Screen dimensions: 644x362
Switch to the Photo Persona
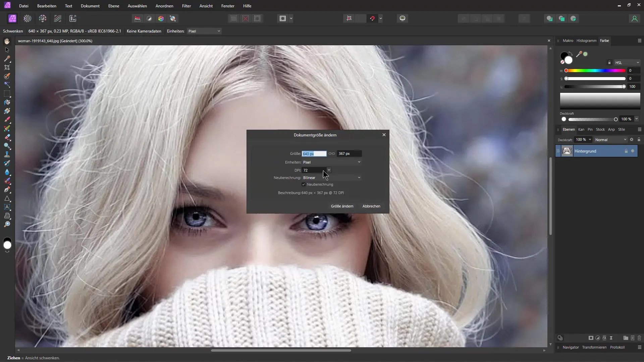click(12, 18)
